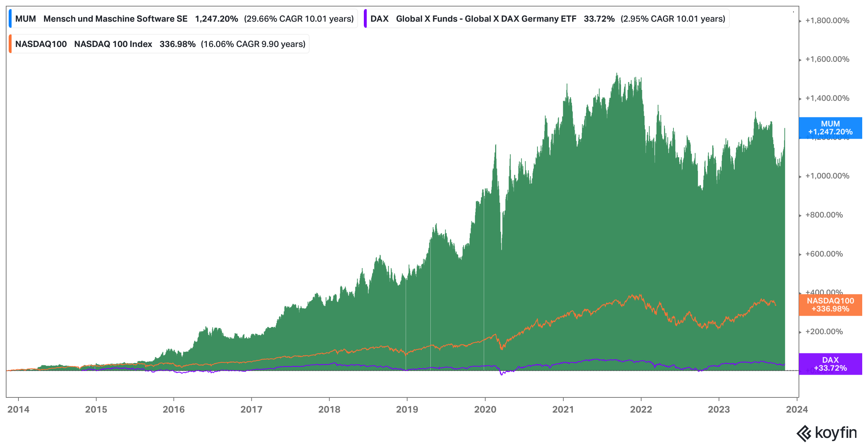Click the +1,000.00% y-axis label
This screenshot has width=868, height=448.
click(x=827, y=176)
